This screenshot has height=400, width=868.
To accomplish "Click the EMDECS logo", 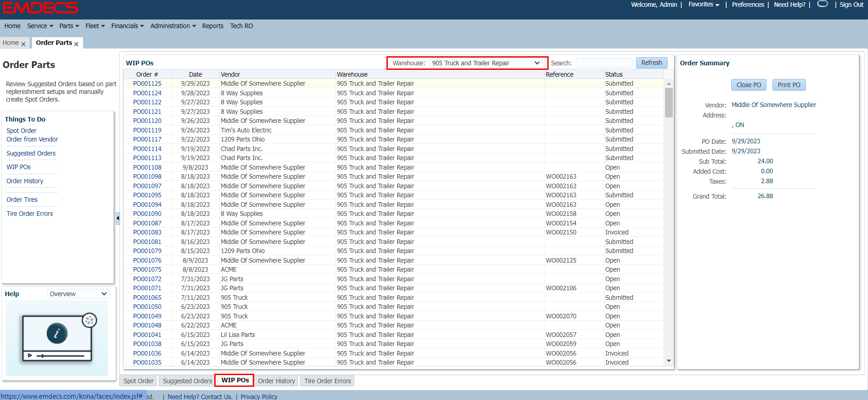I will (41, 8).
